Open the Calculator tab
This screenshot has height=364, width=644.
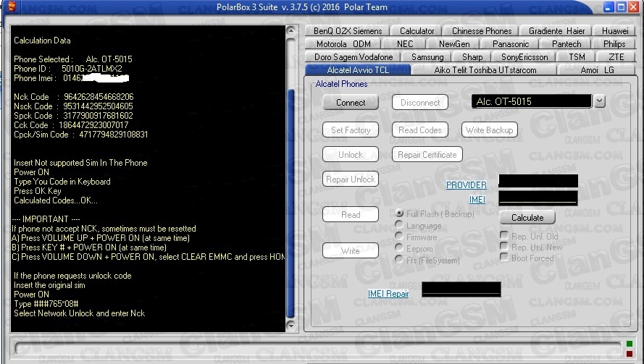coord(417,31)
